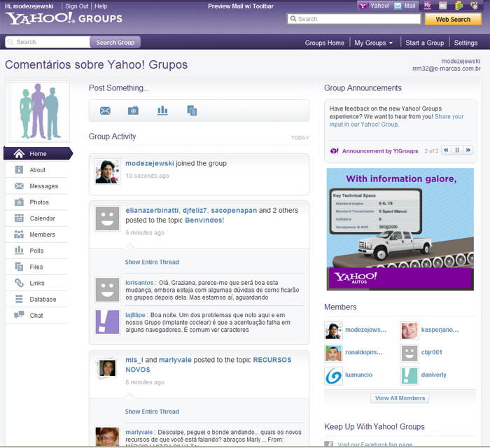Image resolution: width=490 pixels, height=448 pixels.
Task: Click the lorisantos username link
Action: 139,282
